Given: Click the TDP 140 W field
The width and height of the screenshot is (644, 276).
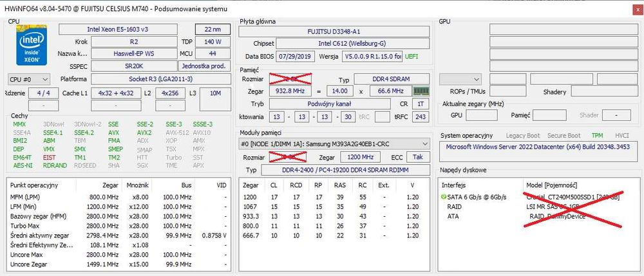Looking at the screenshot, I should (213, 42).
